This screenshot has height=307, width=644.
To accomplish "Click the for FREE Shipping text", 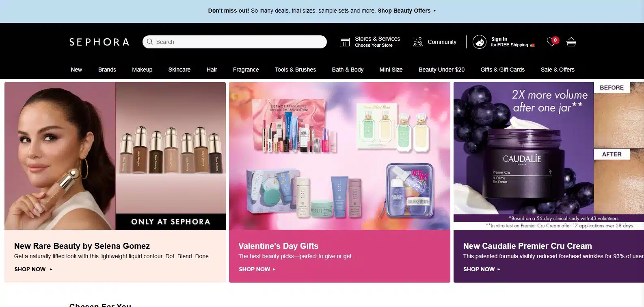I will point(510,45).
